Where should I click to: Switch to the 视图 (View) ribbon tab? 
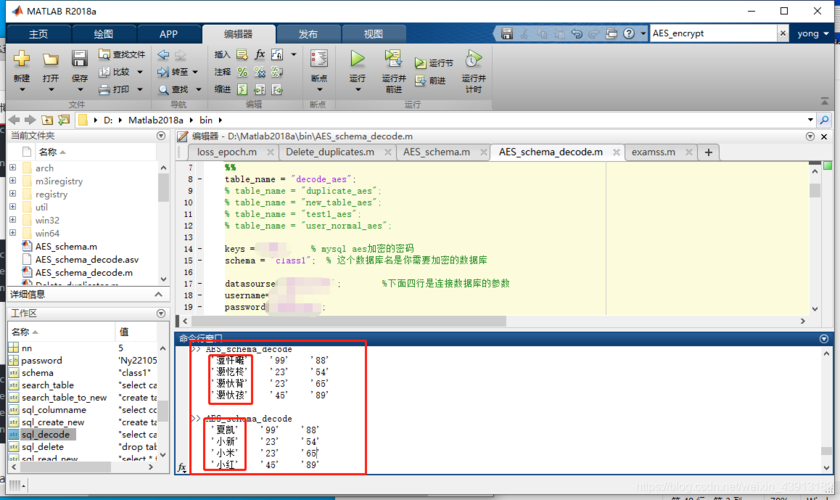373,34
